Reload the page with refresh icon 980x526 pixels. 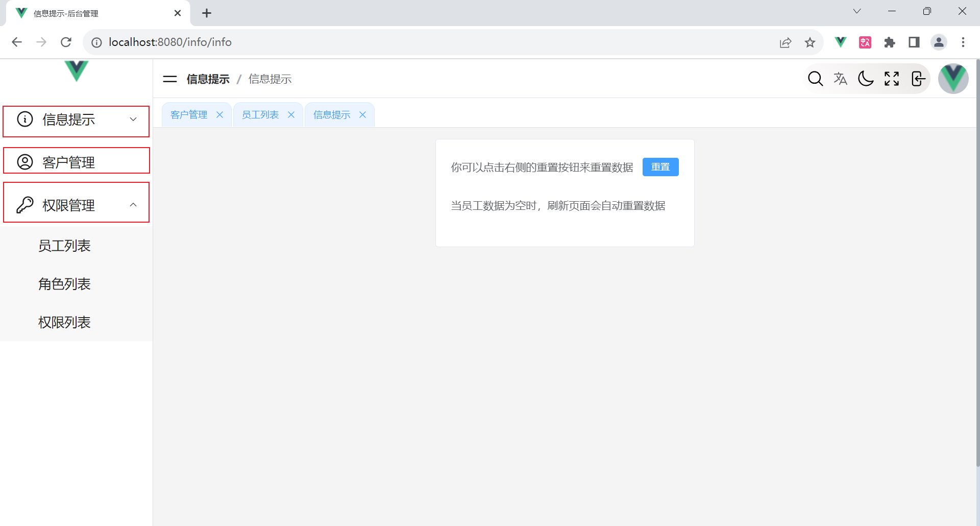tap(66, 42)
